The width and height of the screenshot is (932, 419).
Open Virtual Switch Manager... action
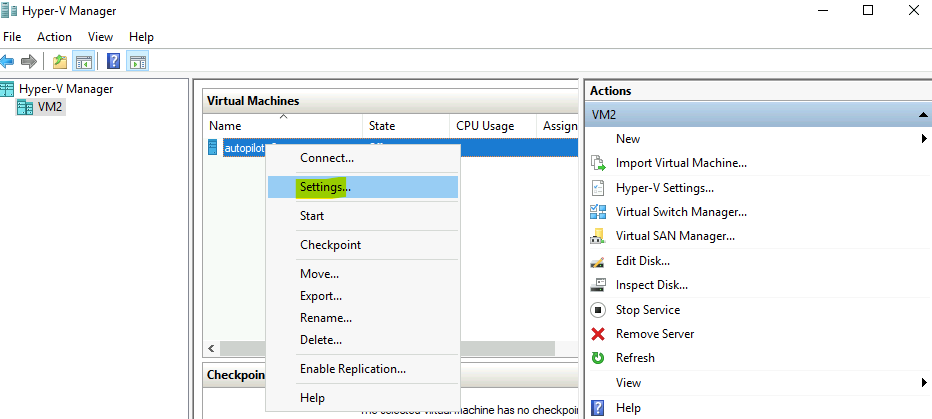coord(681,212)
